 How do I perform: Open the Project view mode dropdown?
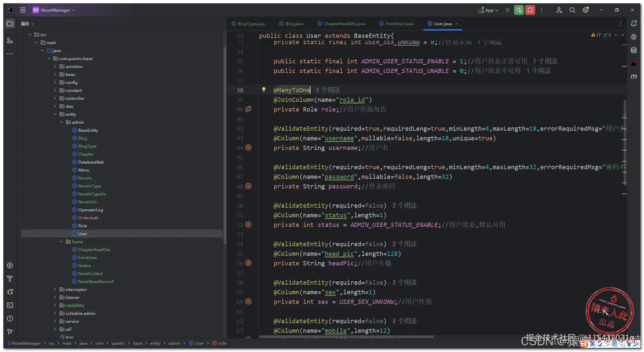click(27, 24)
